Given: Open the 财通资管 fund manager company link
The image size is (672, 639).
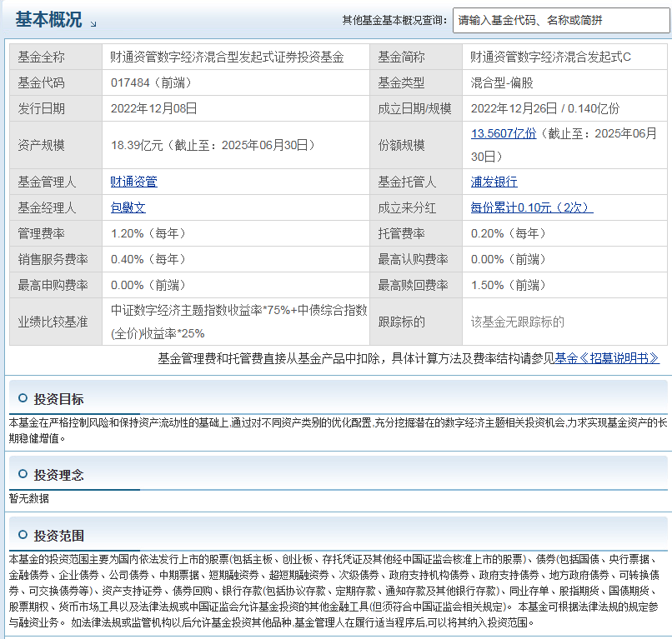Looking at the screenshot, I should pyautogui.click(x=133, y=182).
